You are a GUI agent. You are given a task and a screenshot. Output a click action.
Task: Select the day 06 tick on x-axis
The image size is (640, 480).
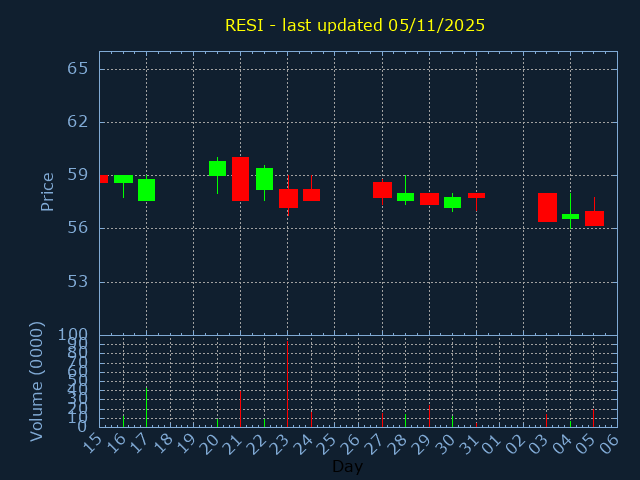609,443
